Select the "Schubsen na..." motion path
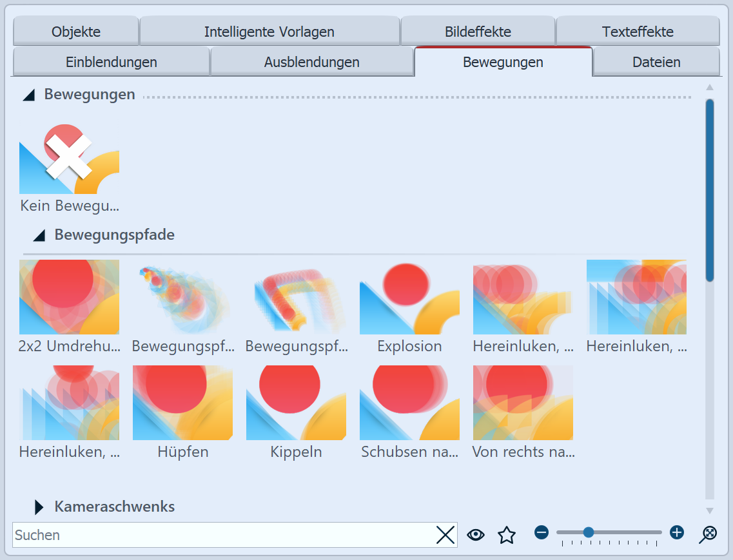Screen dimensions: 733x560 click(x=409, y=402)
